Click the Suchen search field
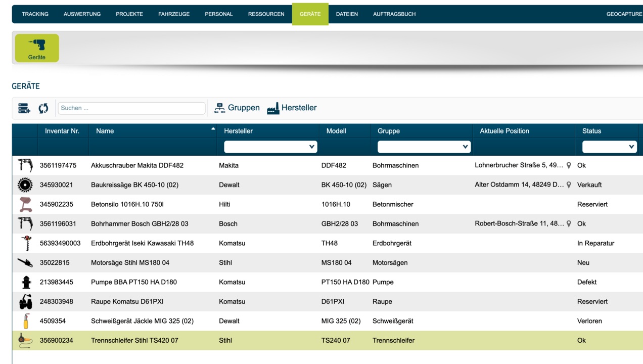Screen dimensions: 643x364 click(x=131, y=108)
